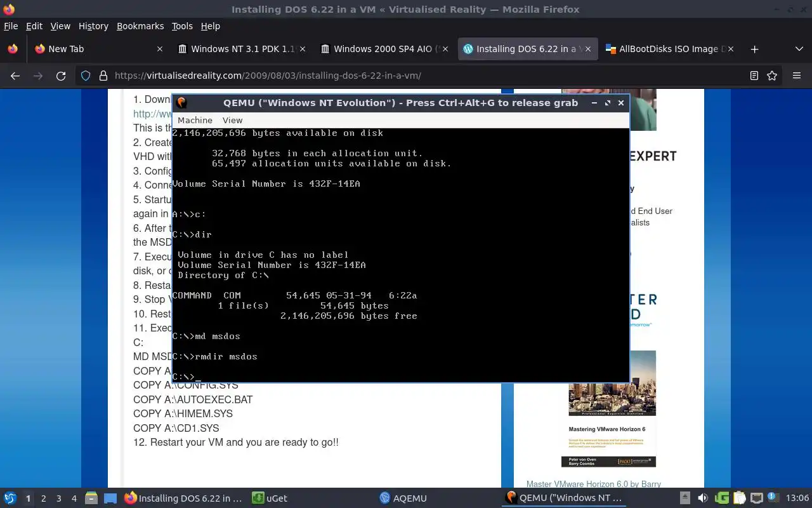Screen dimensions: 812x508
Task: Open the Tools menu in Firefox
Action: [x=182, y=26]
